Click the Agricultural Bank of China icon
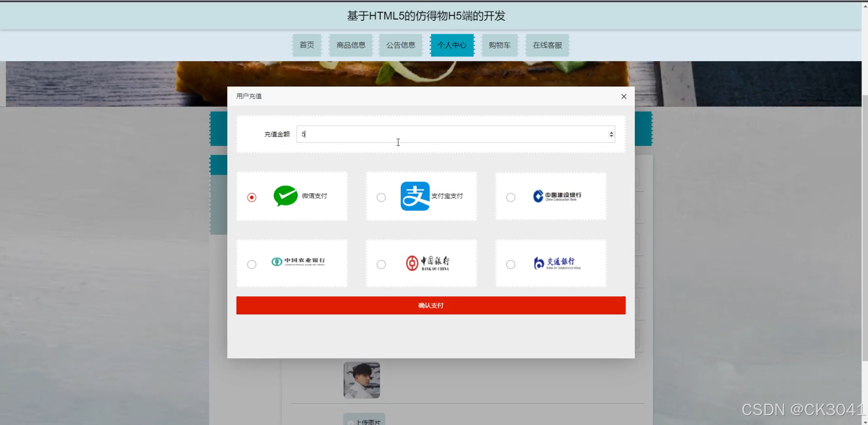This screenshot has width=868, height=425. point(299,262)
